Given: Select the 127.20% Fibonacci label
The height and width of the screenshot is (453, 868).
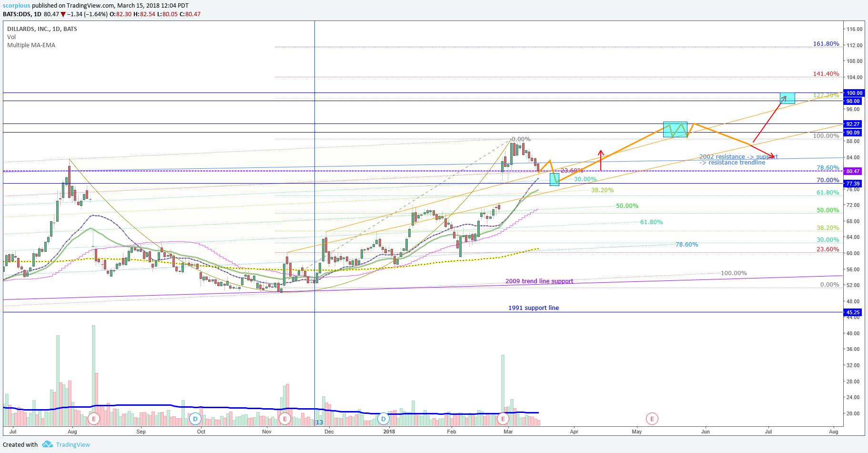Looking at the screenshot, I should pyautogui.click(x=826, y=95).
